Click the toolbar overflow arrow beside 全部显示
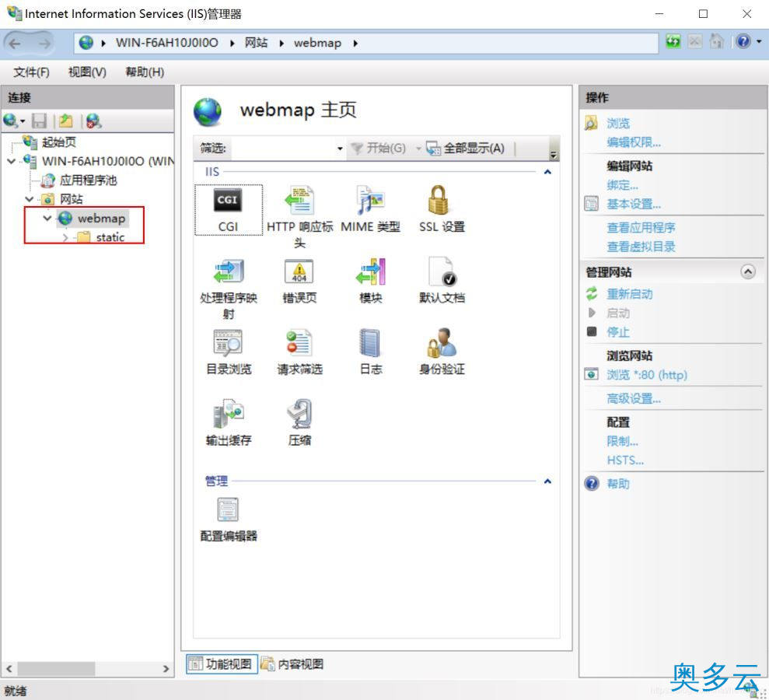The width and height of the screenshot is (769, 700). click(x=553, y=155)
